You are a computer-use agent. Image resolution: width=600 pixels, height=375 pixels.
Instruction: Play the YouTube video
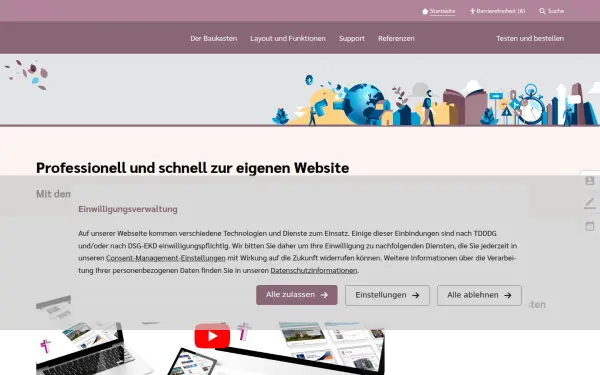pos(212,336)
